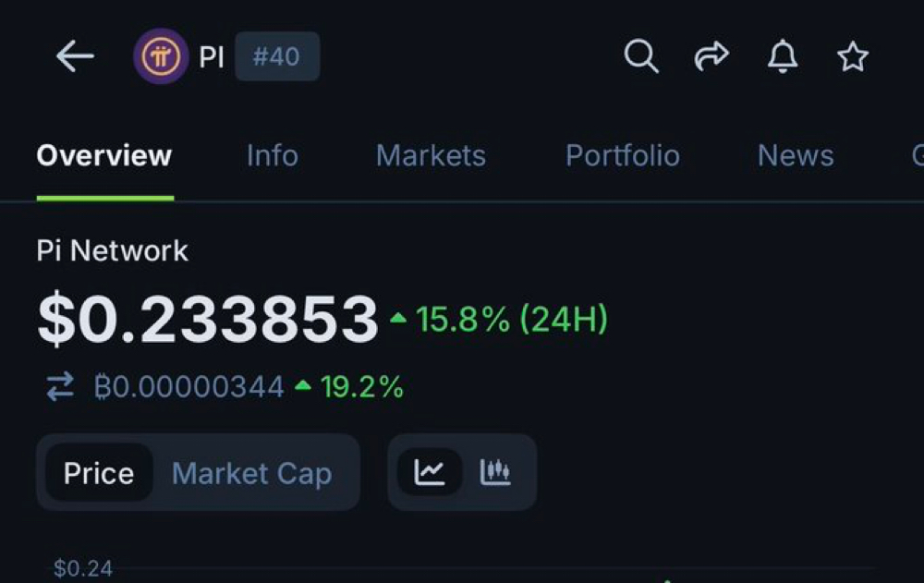This screenshot has height=583, width=924.
Task: Toggle the star to add Pi to watchlist
Action: (852, 55)
